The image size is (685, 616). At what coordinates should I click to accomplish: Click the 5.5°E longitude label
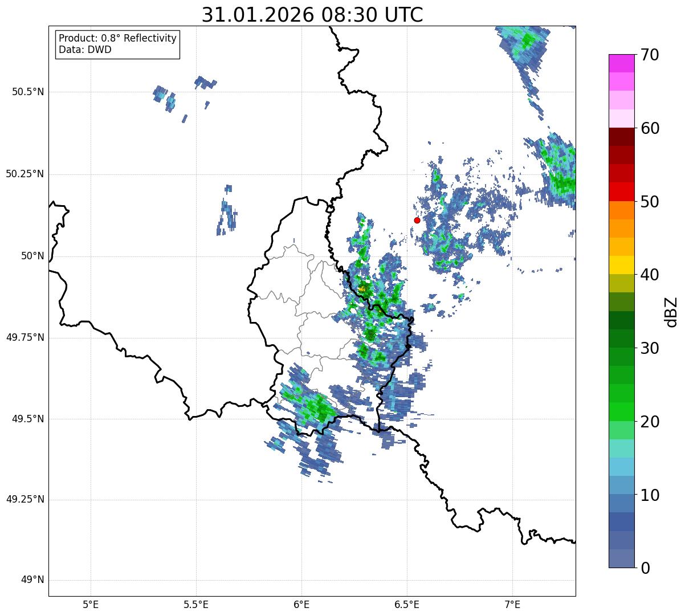pyautogui.click(x=196, y=604)
